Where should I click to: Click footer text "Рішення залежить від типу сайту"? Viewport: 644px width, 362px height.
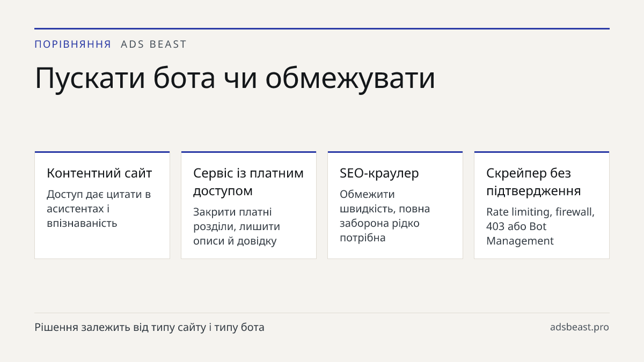point(120,327)
